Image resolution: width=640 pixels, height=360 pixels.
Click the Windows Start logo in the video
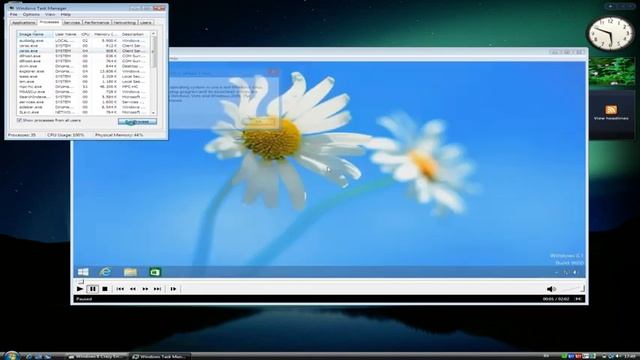click(x=83, y=272)
